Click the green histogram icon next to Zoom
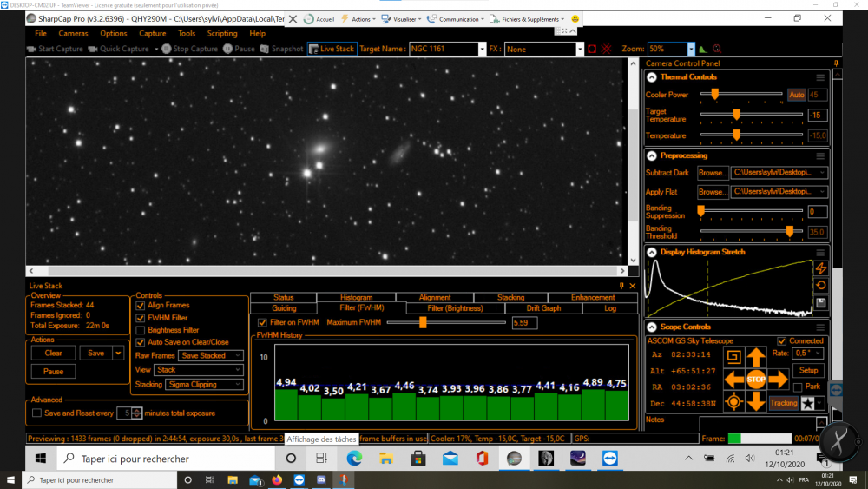 (x=703, y=49)
